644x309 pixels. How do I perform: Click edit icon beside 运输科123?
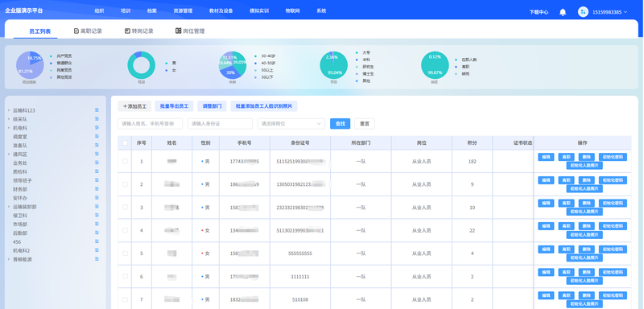point(97,110)
